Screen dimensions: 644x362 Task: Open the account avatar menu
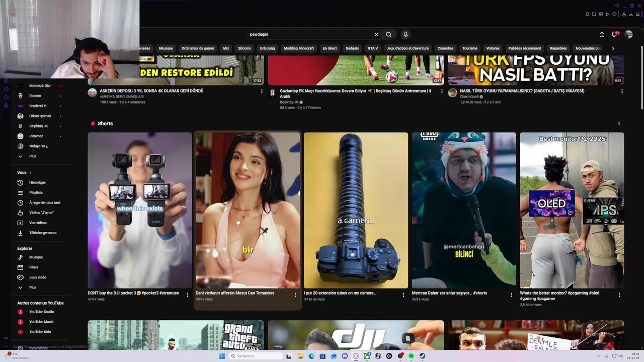click(x=628, y=34)
